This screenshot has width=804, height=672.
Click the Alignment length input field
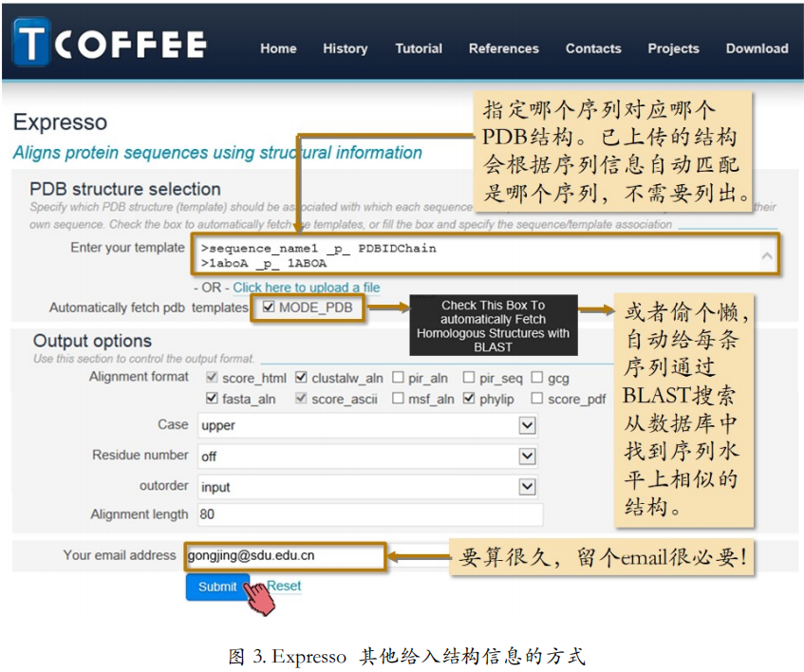(370, 514)
